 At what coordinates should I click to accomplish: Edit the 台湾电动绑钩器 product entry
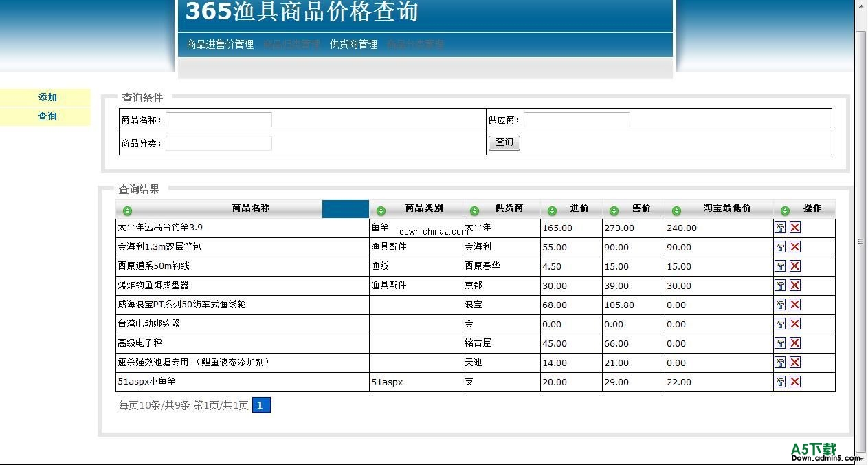pos(780,324)
